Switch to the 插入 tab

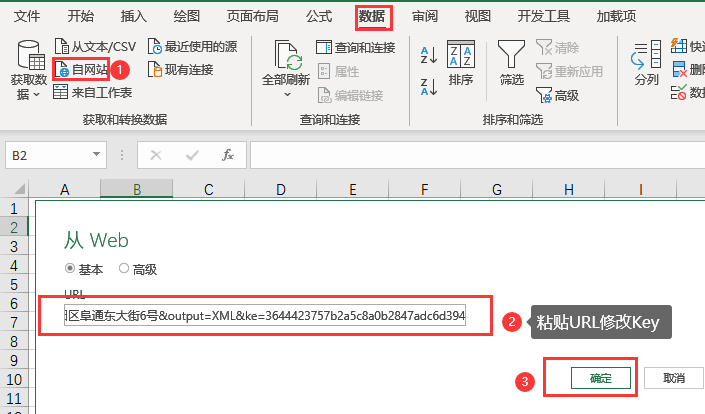pyautogui.click(x=134, y=17)
